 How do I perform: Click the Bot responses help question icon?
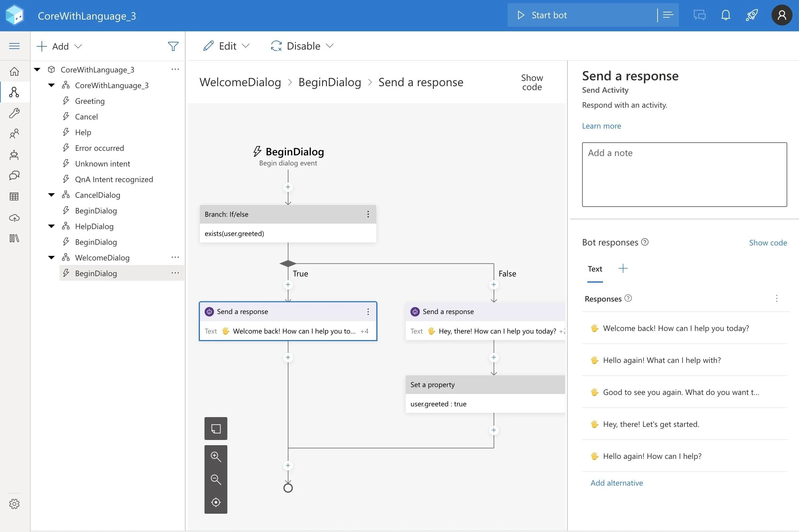click(644, 242)
